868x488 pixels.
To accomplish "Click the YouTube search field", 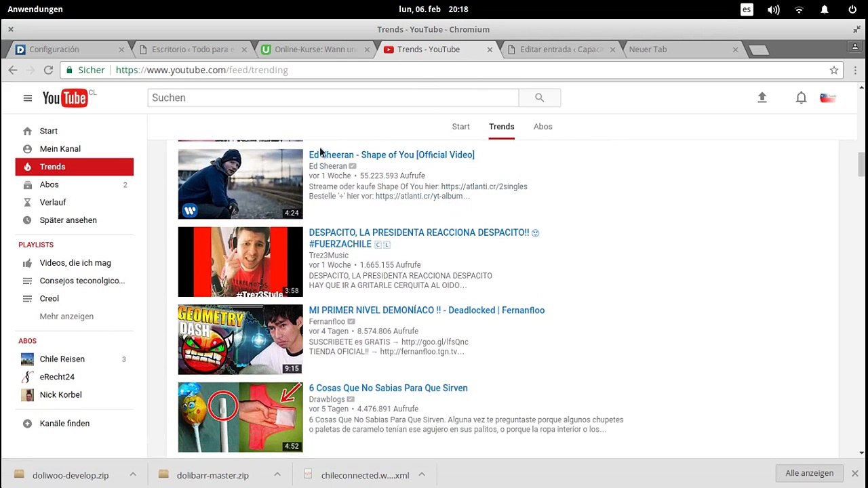I will [x=333, y=98].
